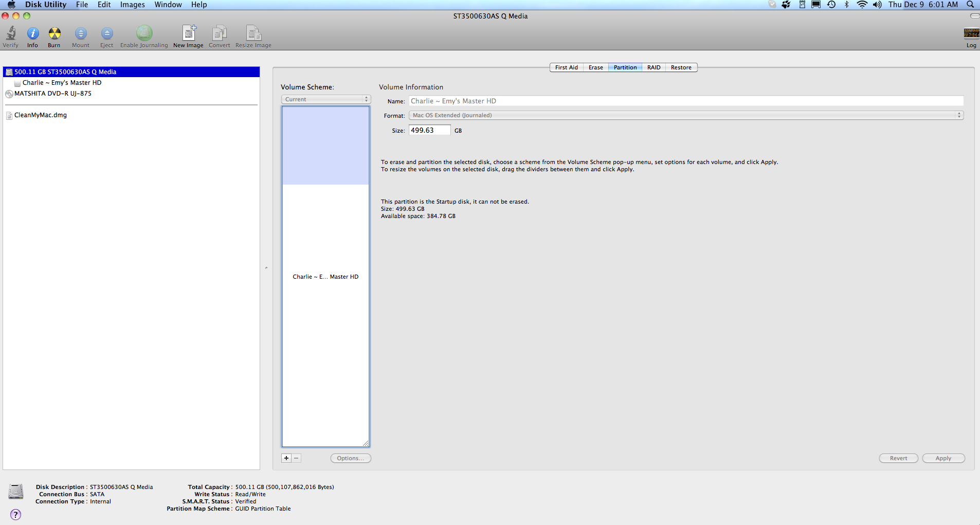Click the hard disk icon beside Disk Description

coord(16,492)
